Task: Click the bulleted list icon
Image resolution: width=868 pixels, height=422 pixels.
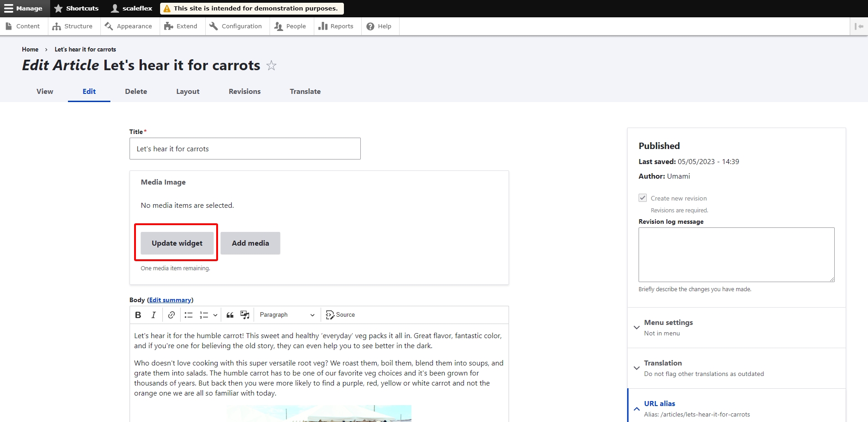Action: 188,315
